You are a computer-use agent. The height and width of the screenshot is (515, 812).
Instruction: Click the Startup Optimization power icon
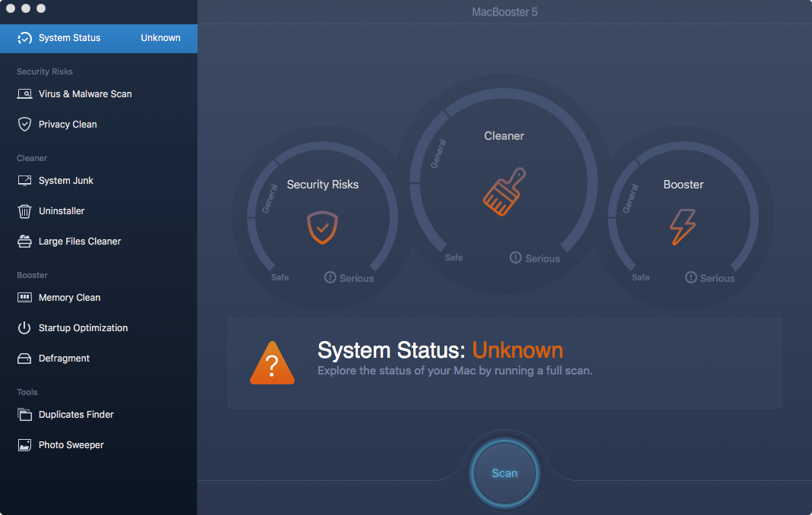(24, 328)
